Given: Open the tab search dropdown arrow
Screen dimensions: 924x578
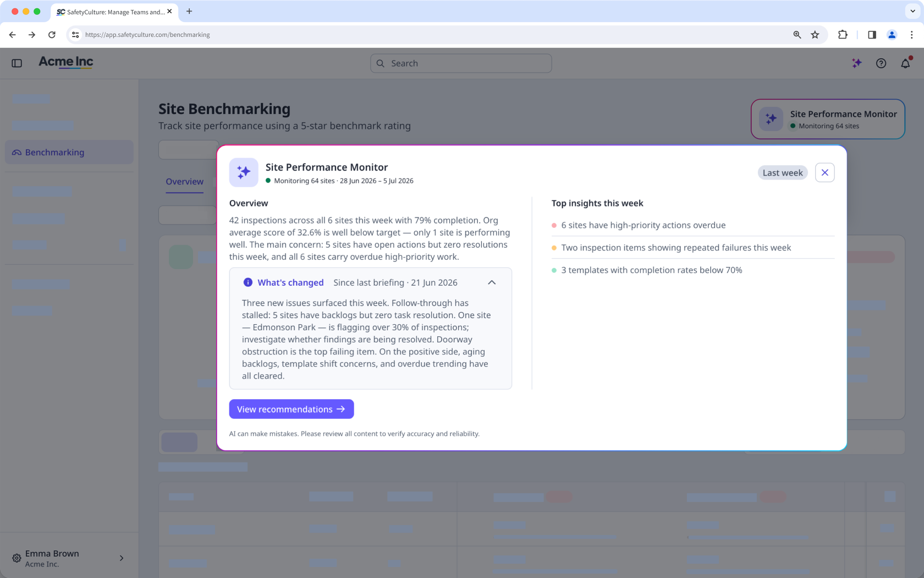Looking at the screenshot, I should tap(912, 12).
